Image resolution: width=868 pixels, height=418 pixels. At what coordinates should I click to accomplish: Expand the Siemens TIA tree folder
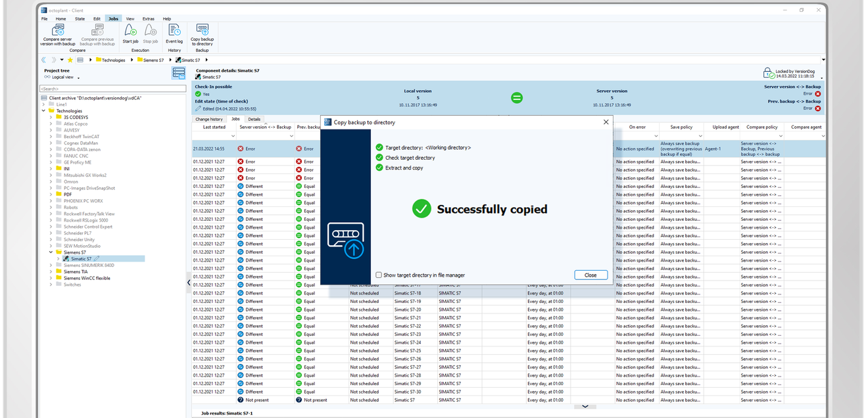point(51,271)
